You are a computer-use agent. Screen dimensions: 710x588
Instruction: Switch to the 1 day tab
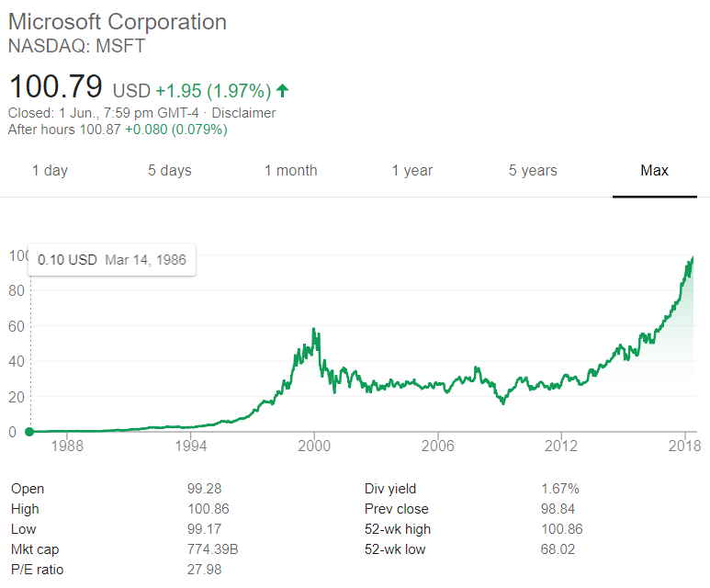(50, 171)
